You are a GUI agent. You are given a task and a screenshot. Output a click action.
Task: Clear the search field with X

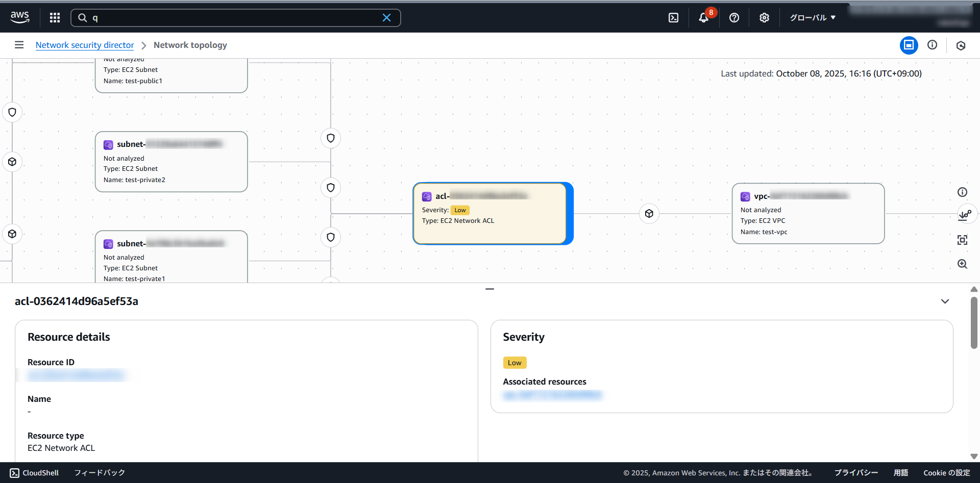point(386,18)
